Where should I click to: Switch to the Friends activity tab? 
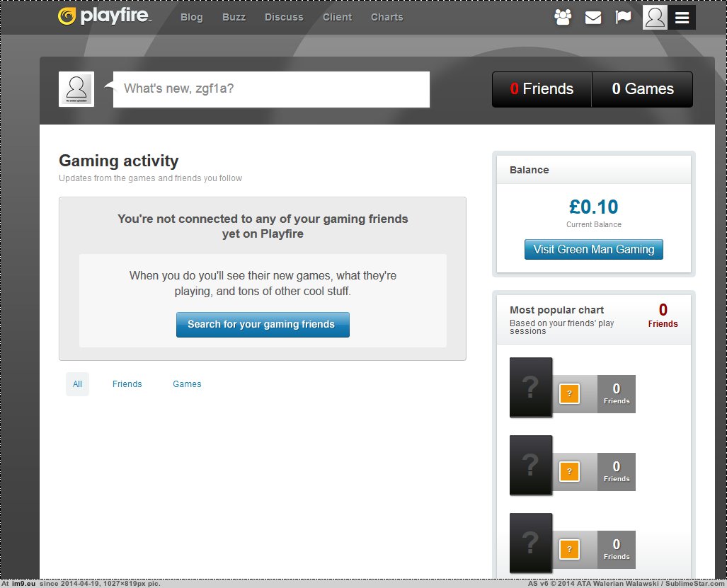[x=127, y=384]
